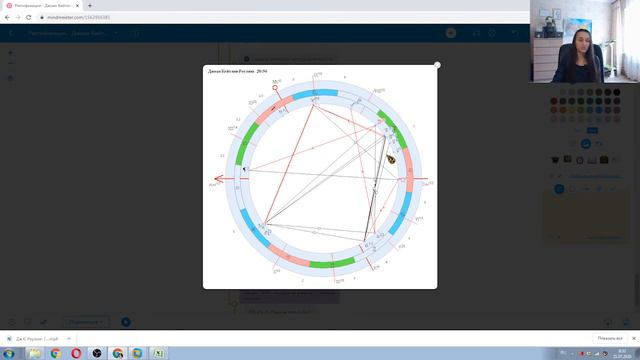Select the blue circle note tool icon

[559, 189]
